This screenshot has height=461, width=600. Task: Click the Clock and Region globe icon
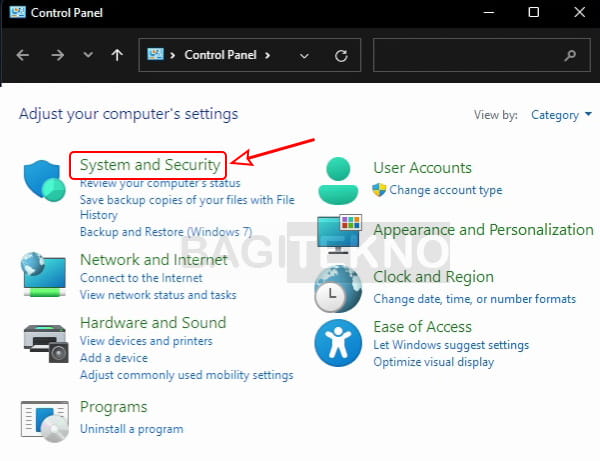pyautogui.click(x=338, y=289)
